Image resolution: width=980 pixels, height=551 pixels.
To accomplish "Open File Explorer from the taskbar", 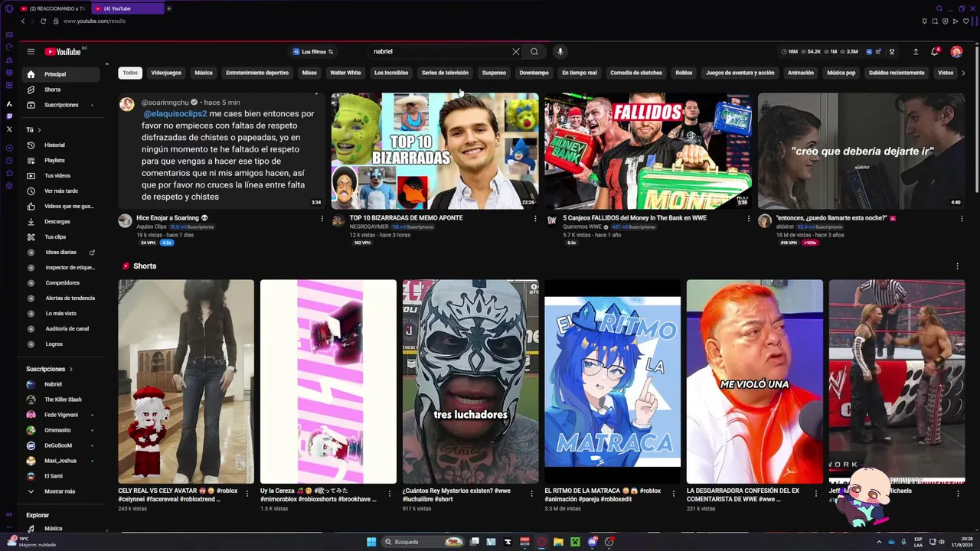I will [558, 542].
